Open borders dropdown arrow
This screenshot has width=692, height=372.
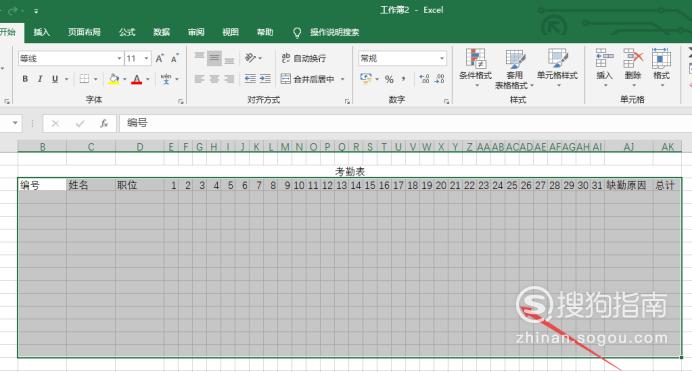click(95, 79)
